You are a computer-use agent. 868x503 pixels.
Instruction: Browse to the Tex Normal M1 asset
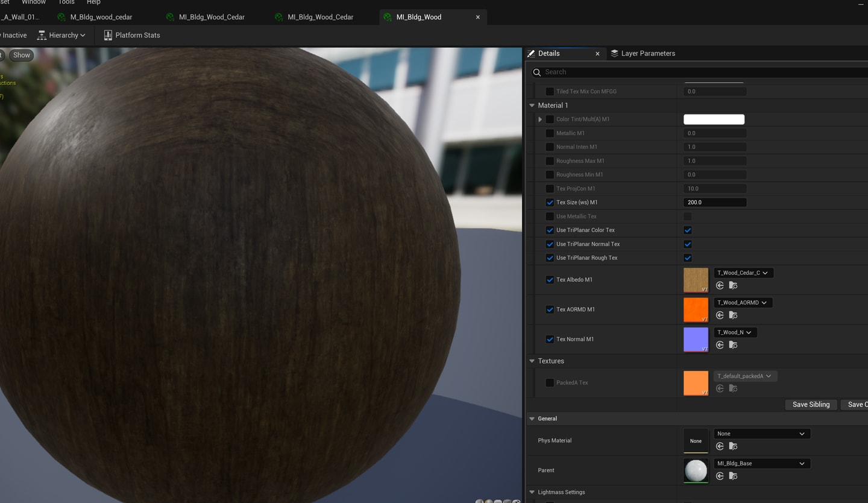[x=733, y=345]
